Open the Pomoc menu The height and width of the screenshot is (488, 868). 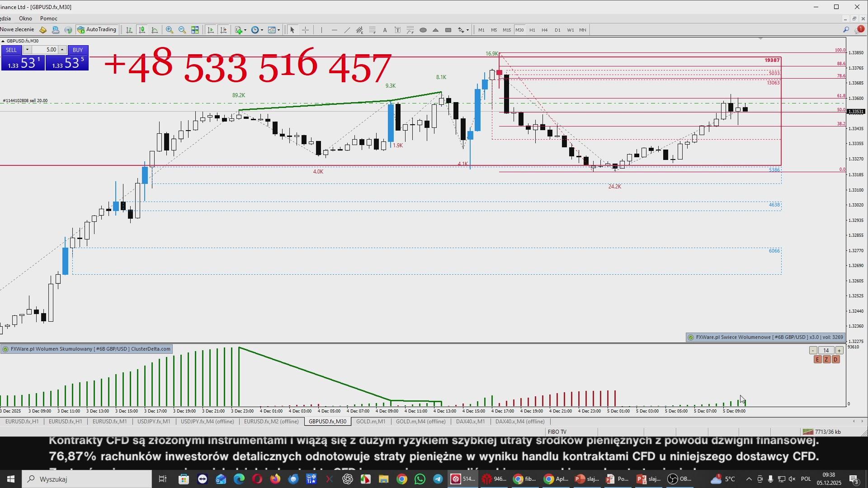[48, 19]
